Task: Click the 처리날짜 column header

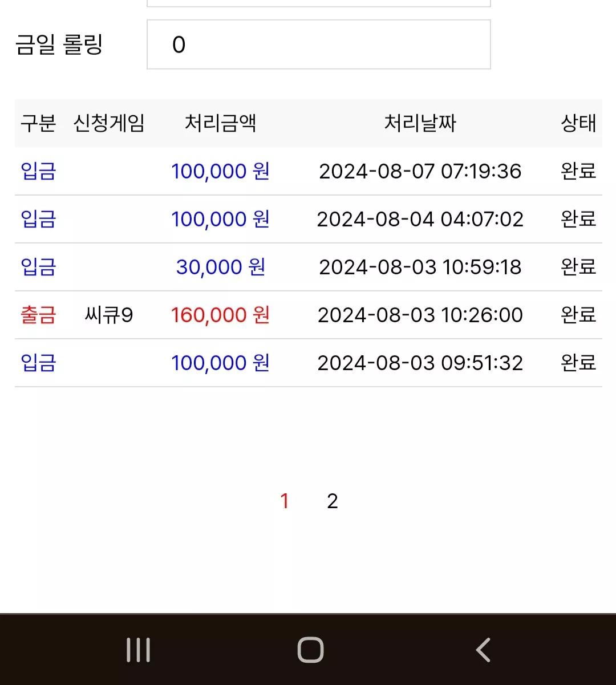Action: pos(420,123)
